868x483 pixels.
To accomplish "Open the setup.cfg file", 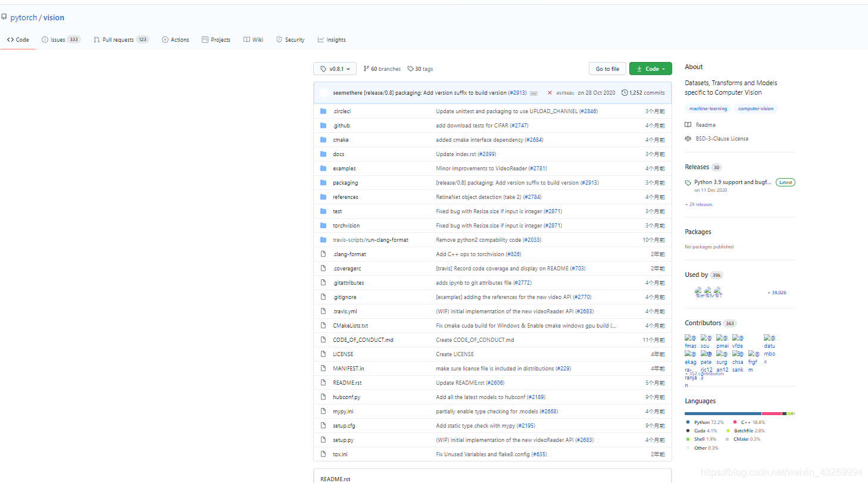I will coord(344,426).
